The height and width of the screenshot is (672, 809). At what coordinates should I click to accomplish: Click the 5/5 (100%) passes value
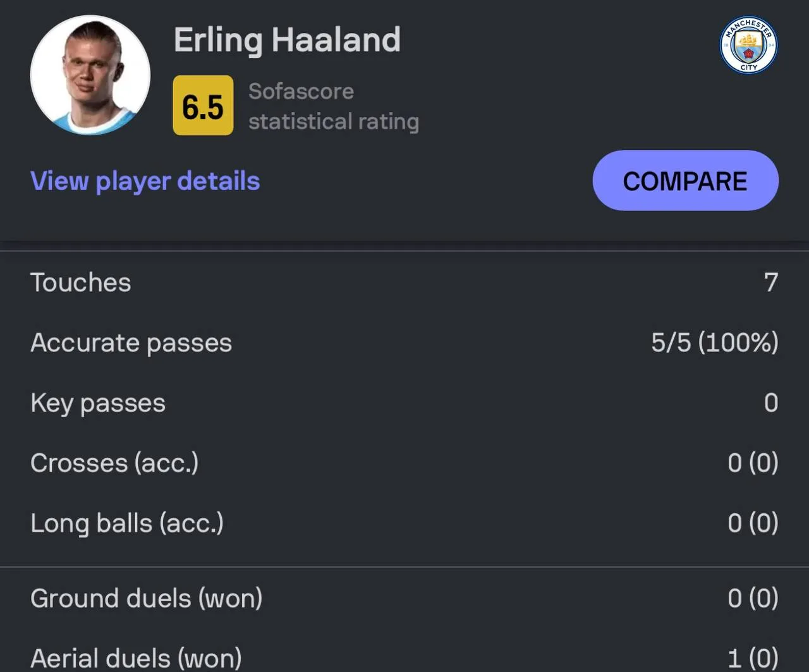(x=715, y=343)
